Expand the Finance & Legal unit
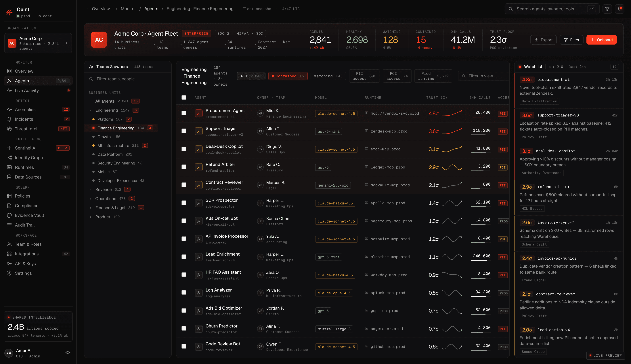This screenshot has height=364, width=631. 91,208
